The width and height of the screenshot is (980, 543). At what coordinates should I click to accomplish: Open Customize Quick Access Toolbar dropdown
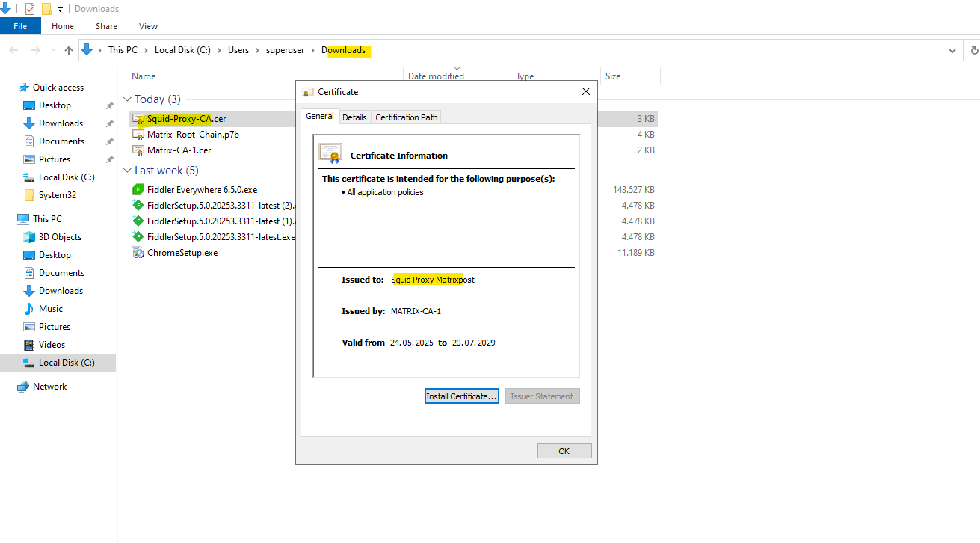click(x=60, y=9)
